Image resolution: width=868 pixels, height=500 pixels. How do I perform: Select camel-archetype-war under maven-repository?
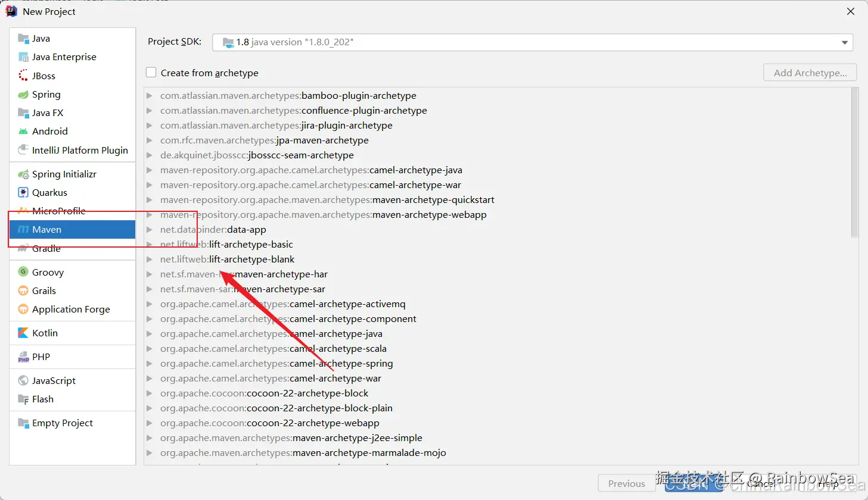coord(310,185)
